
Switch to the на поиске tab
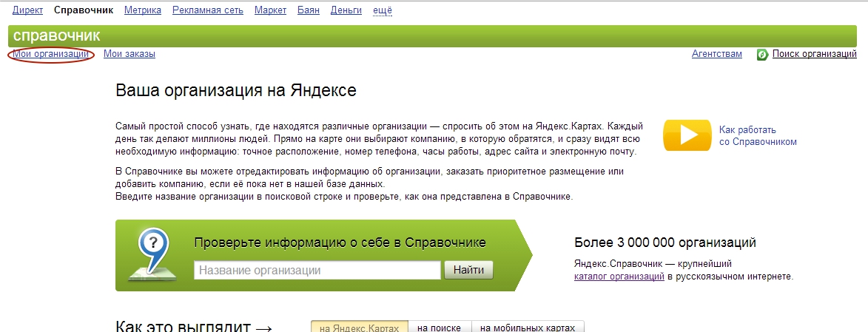coord(440,327)
